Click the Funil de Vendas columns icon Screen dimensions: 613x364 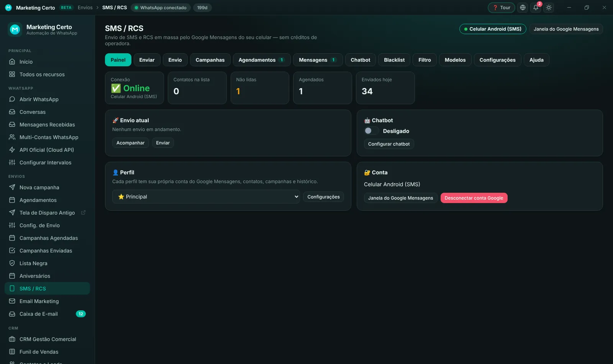click(x=12, y=352)
